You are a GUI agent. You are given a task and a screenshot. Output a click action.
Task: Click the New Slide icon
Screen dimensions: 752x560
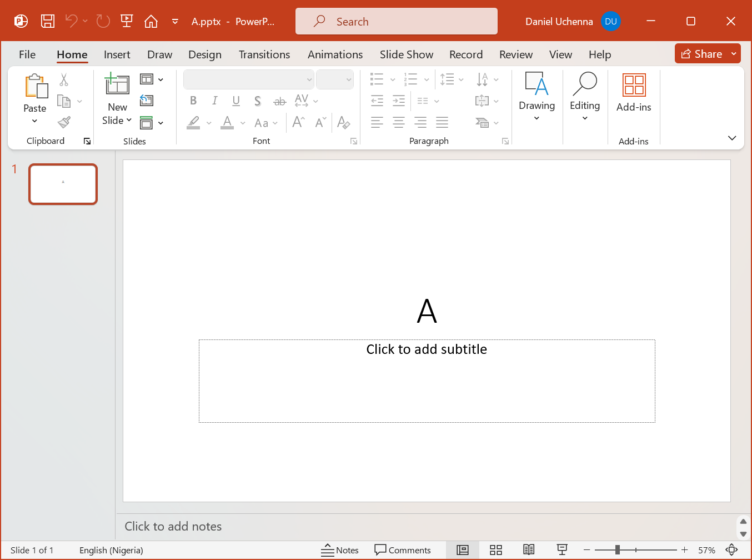pyautogui.click(x=117, y=84)
